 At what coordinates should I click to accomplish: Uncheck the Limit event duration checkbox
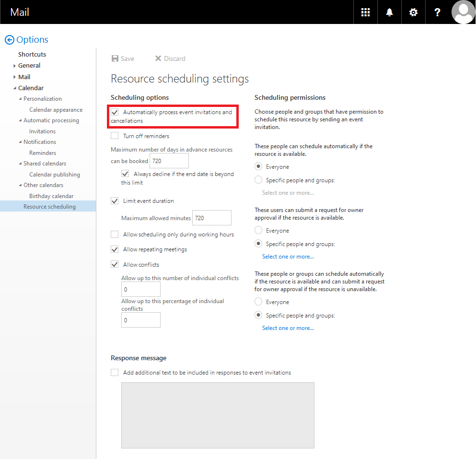pyautogui.click(x=115, y=201)
